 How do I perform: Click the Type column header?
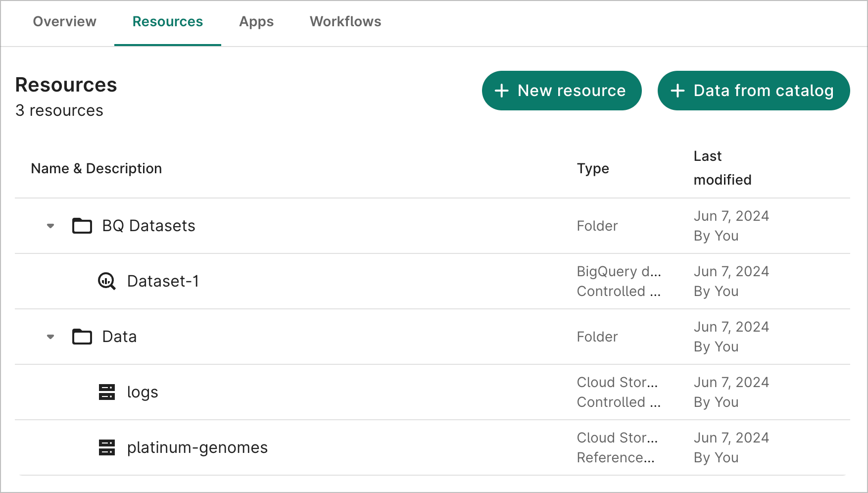click(x=593, y=168)
